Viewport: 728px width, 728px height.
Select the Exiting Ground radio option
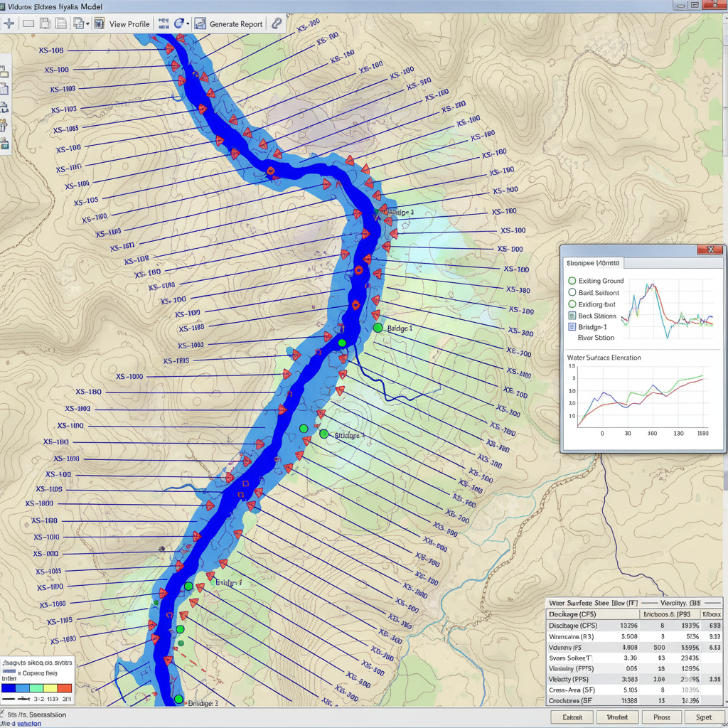(572, 281)
